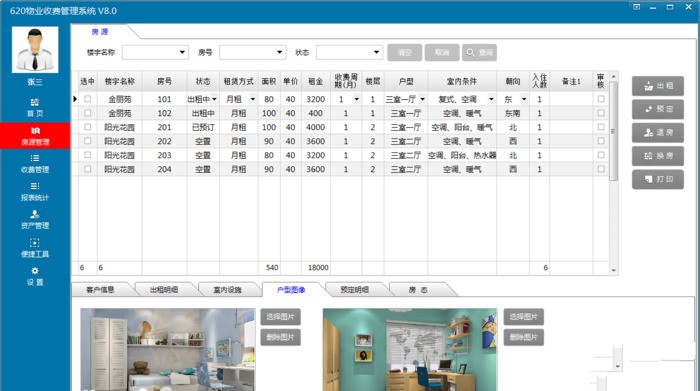
Task: Check the 选中 box for room 101
Action: pyautogui.click(x=88, y=99)
